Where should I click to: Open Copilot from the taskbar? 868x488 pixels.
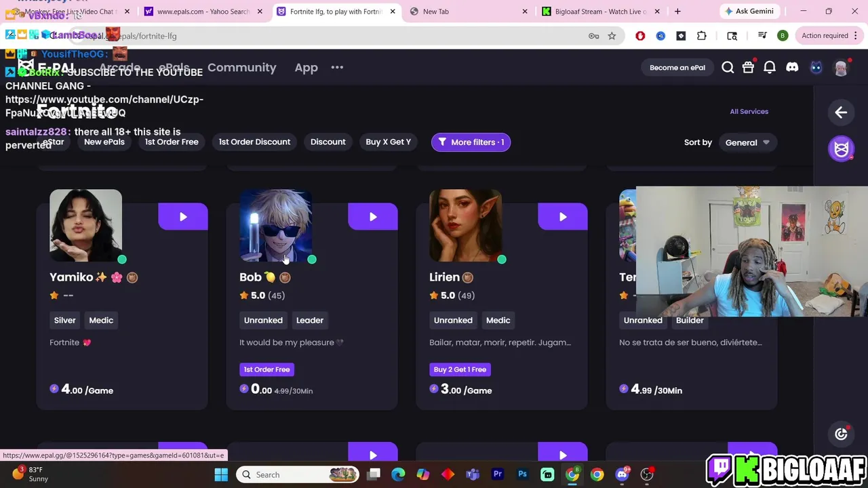[x=423, y=474]
